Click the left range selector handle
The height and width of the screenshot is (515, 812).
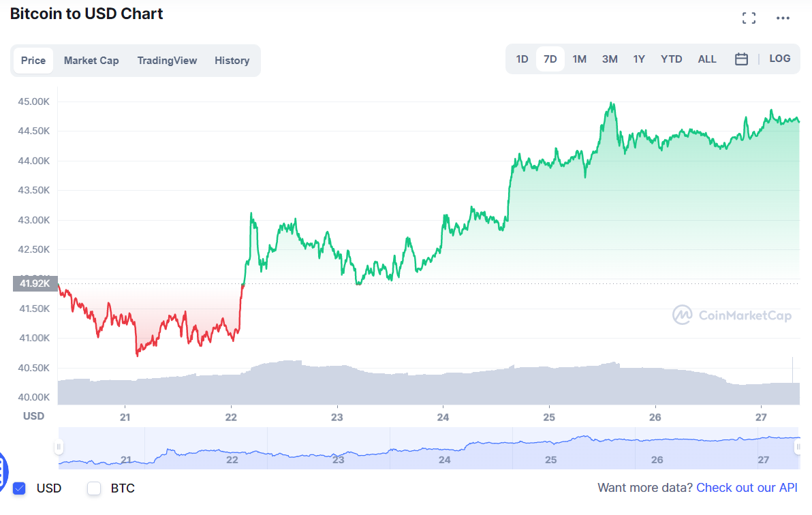coord(59,446)
